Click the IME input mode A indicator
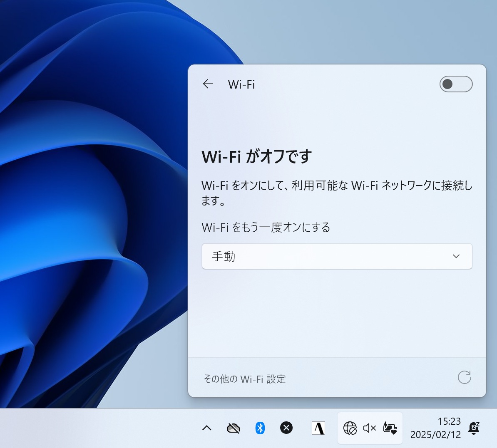Image resolution: width=497 pixels, height=448 pixels. tap(318, 428)
